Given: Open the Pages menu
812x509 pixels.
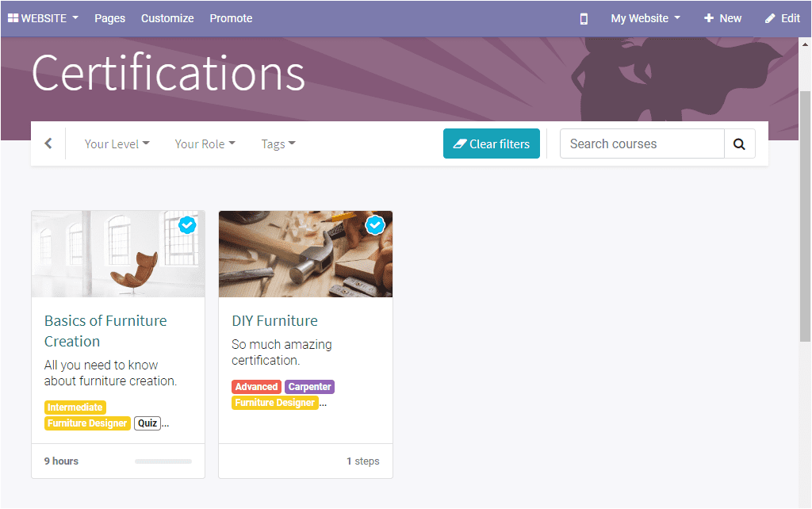Looking at the screenshot, I should tap(109, 18).
